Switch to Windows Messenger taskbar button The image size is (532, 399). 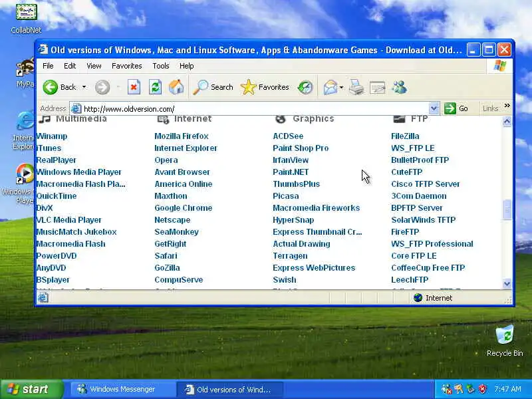point(122,390)
